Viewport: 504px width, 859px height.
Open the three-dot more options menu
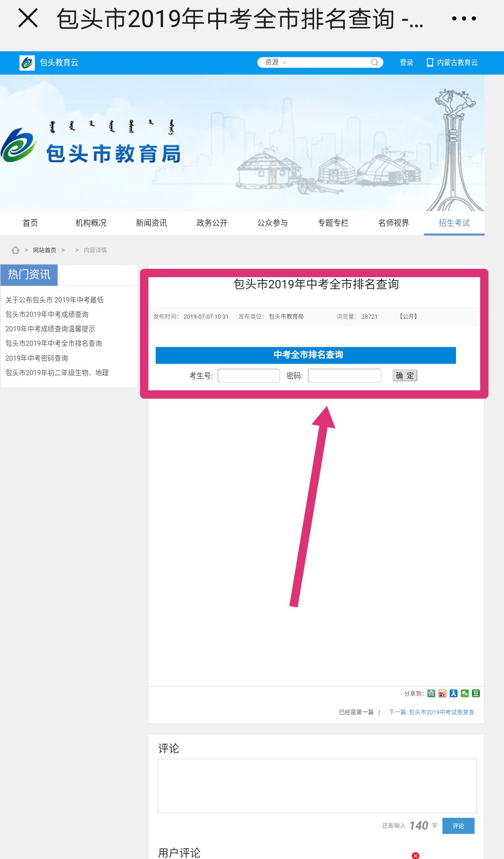coord(464,19)
